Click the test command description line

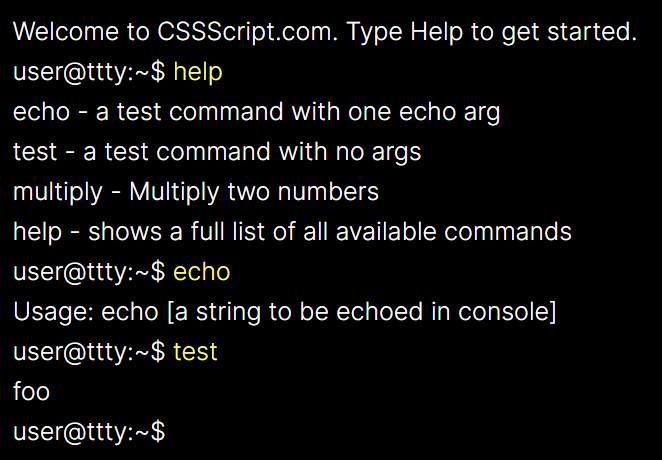pos(217,152)
